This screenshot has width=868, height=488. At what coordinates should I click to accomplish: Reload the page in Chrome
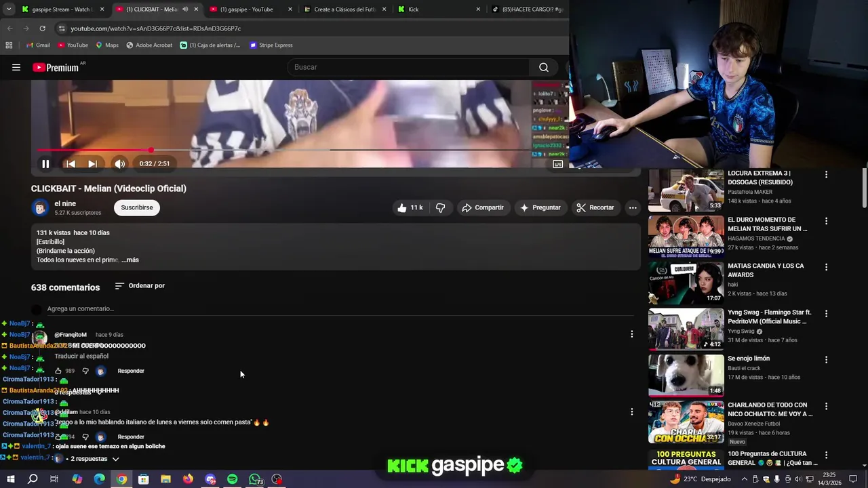[x=42, y=28]
